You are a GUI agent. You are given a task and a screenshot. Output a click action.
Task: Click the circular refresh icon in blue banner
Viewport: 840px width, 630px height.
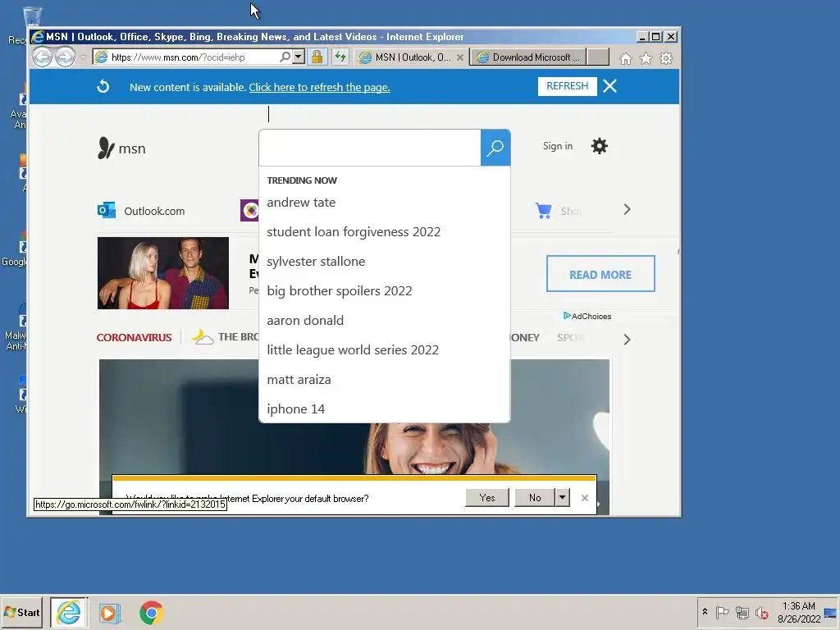coord(103,86)
